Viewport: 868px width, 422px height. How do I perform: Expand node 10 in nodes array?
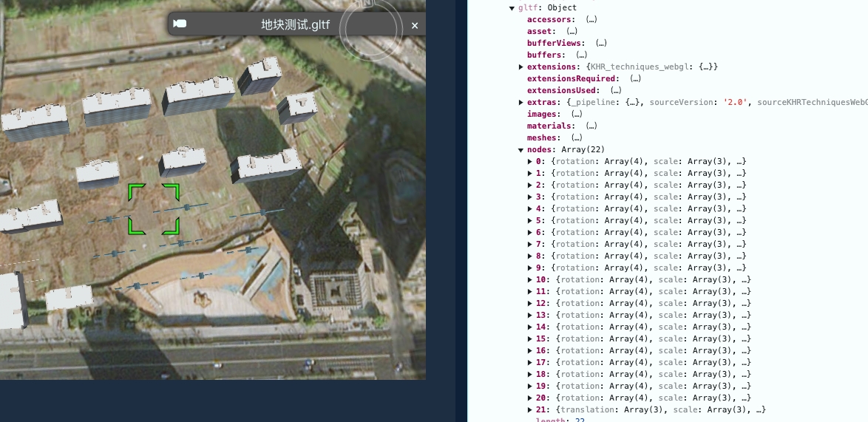[x=530, y=280]
